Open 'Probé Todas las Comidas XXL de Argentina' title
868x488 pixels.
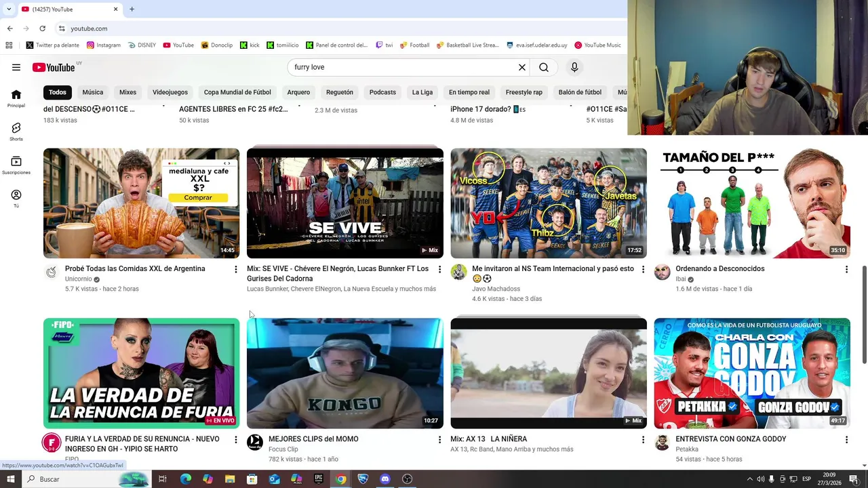[135, 269]
